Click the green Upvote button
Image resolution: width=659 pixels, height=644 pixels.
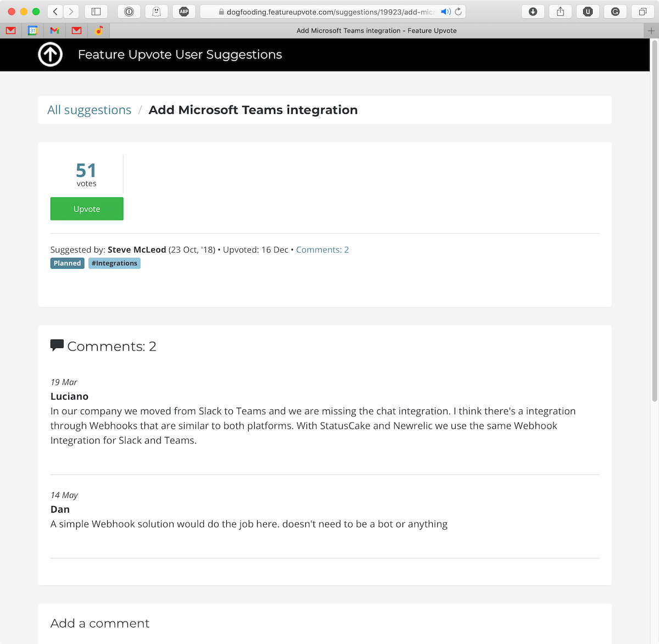(x=87, y=209)
